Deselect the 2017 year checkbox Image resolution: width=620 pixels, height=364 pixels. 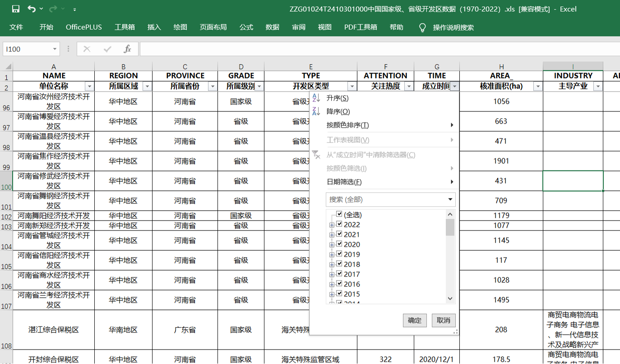339,274
